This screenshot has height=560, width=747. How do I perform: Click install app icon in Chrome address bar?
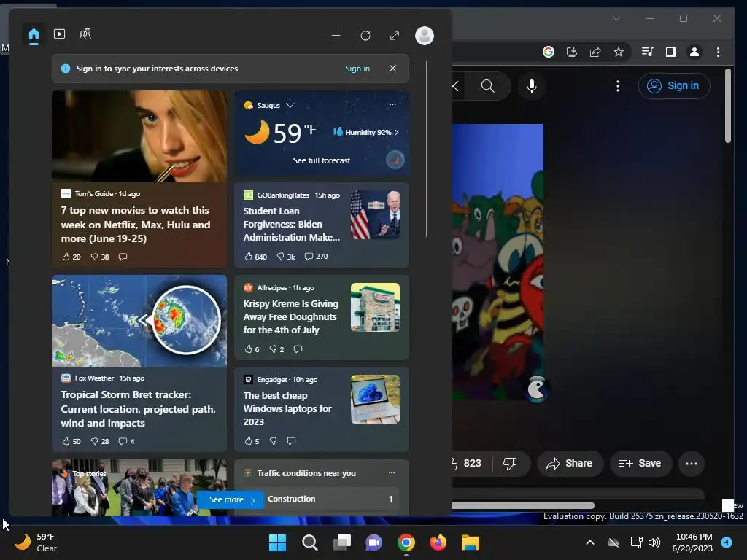(572, 52)
